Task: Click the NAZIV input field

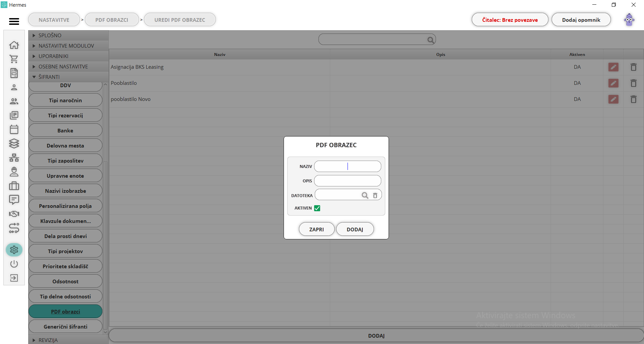Action: point(347,166)
